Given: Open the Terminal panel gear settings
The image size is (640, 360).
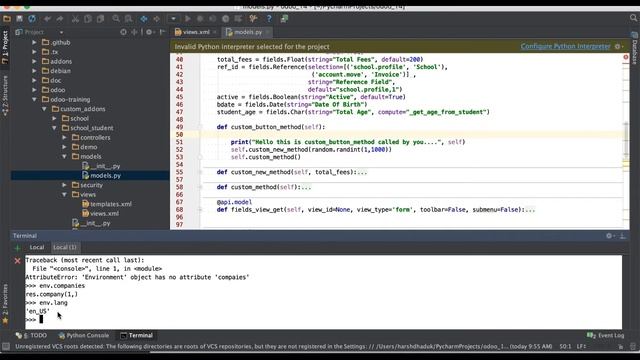Looking at the screenshot, I should pos(610,236).
